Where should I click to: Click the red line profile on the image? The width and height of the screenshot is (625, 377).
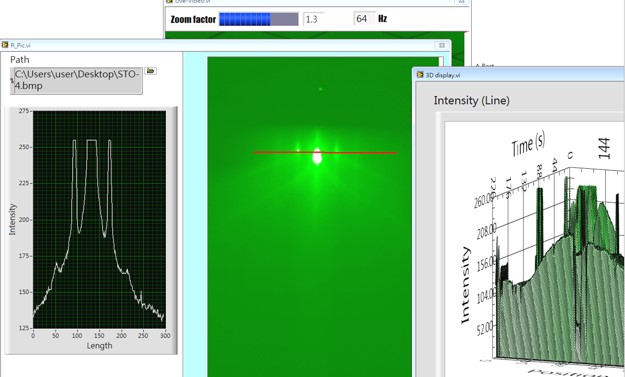tap(325, 152)
